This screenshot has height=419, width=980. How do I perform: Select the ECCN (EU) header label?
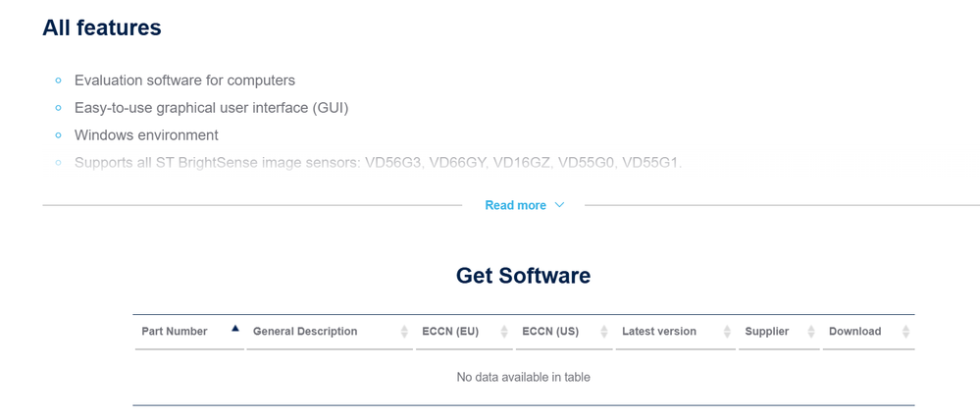click(450, 332)
